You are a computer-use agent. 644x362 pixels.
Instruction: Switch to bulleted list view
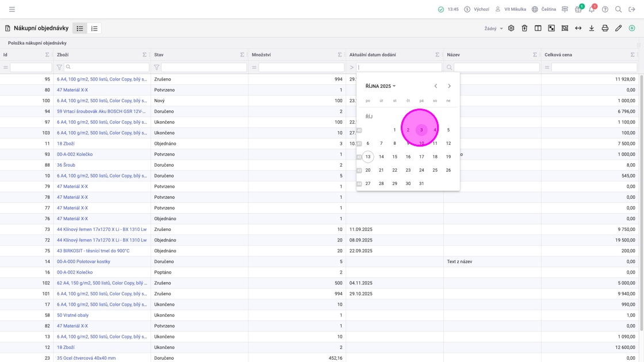pos(80,28)
